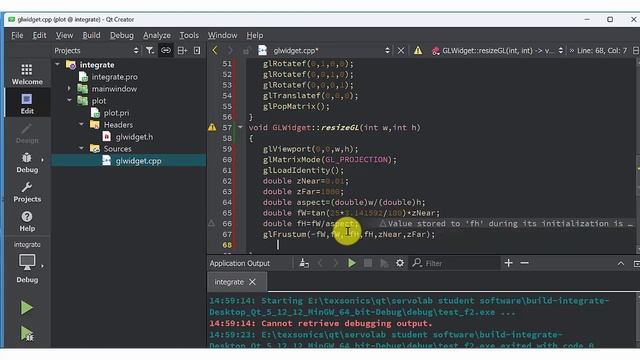
Task: Split the Projects side pane
Action: [x=182, y=50]
